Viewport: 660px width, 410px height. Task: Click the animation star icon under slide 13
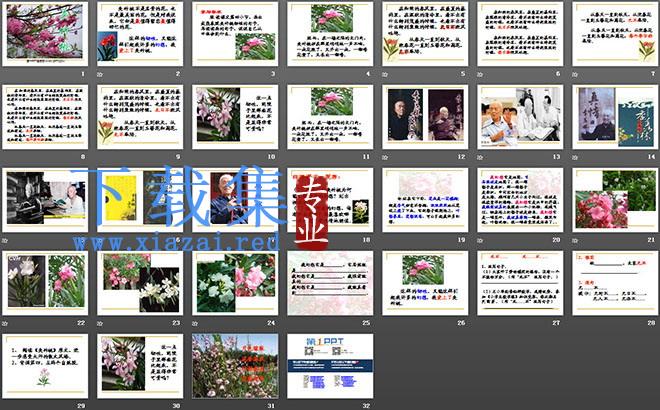(x=480, y=157)
